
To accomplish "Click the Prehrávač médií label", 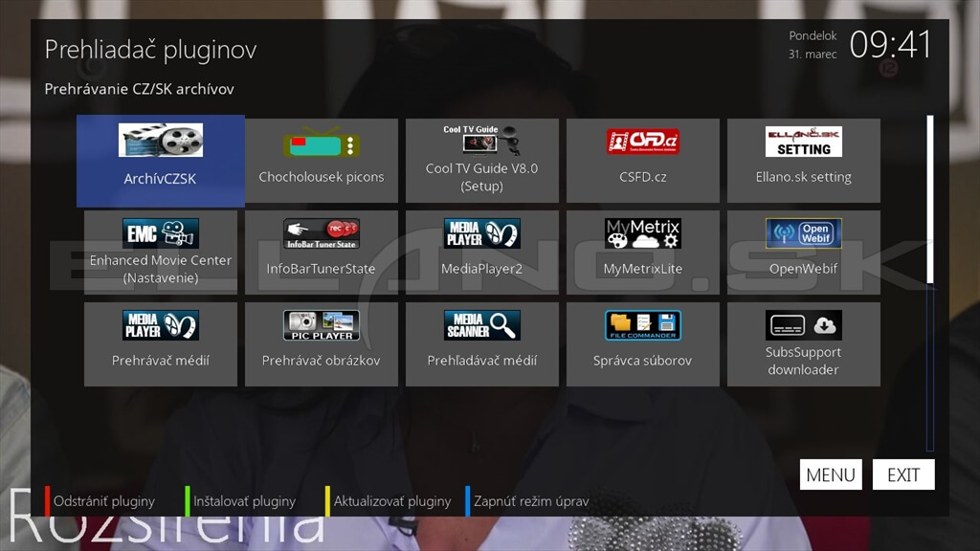I will 161,361.
